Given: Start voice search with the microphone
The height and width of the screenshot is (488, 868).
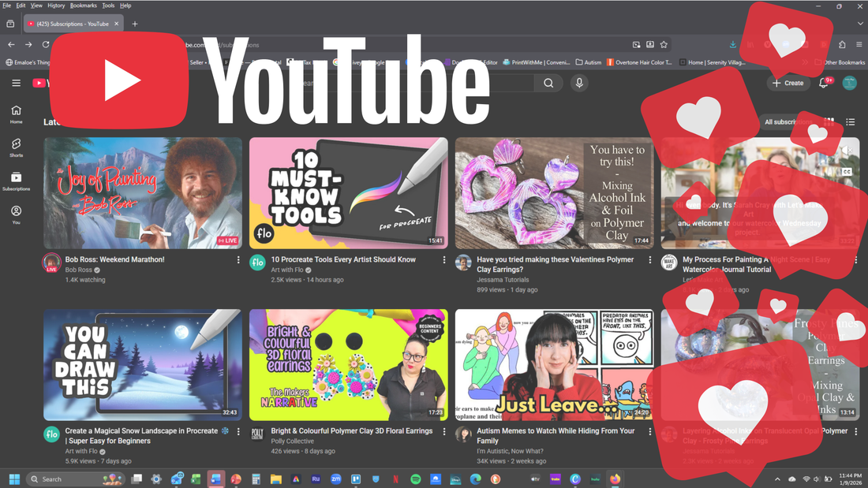Looking at the screenshot, I should 579,83.
